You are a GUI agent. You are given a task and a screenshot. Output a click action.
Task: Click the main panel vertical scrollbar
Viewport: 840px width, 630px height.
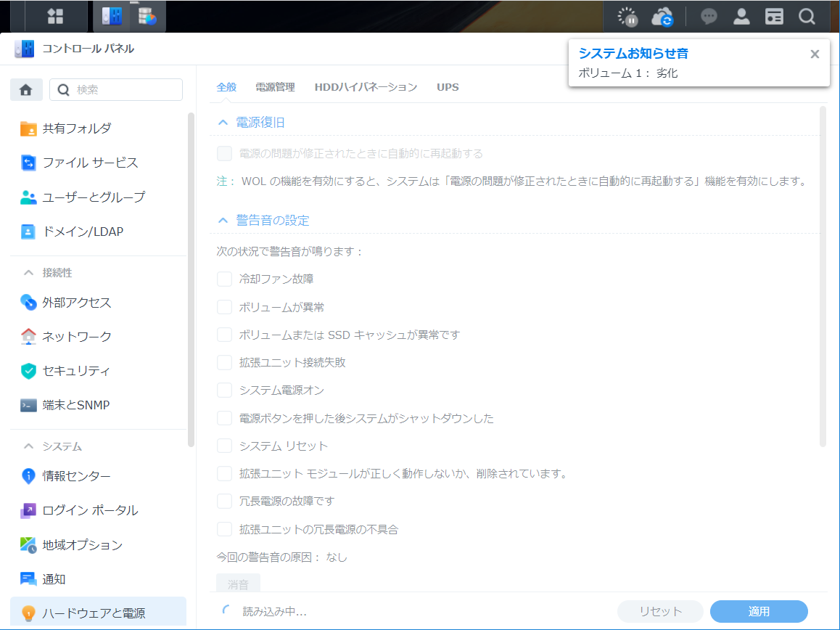pyautogui.click(x=823, y=276)
